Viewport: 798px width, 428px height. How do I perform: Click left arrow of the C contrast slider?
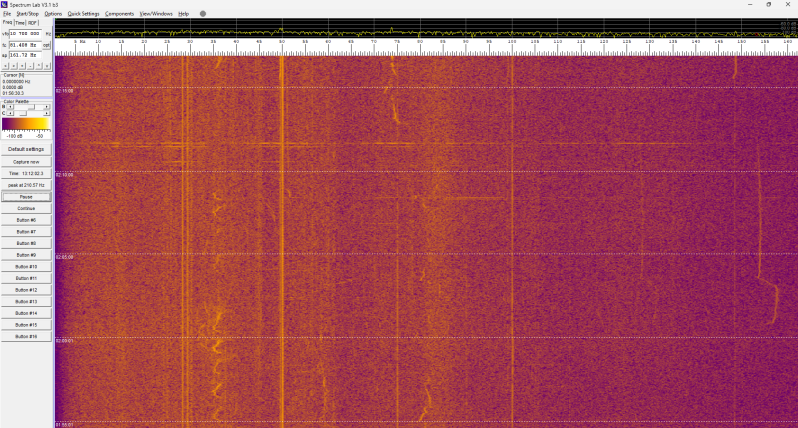(10, 113)
